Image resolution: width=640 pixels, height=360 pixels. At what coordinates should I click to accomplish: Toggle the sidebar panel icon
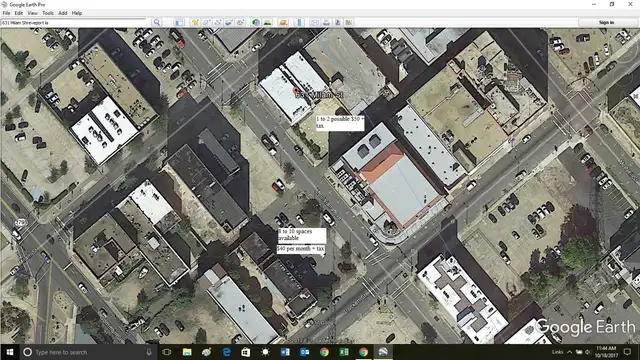click(179, 22)
